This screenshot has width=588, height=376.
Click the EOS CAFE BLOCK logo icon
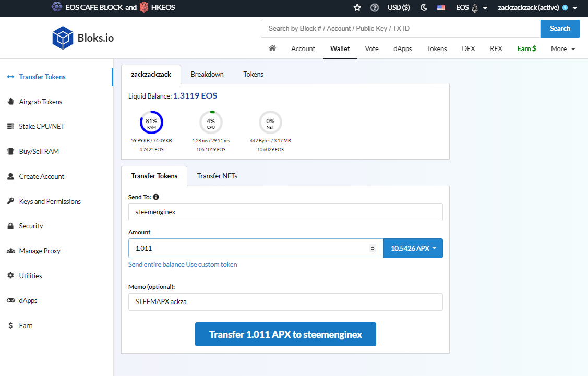[57, 7]
